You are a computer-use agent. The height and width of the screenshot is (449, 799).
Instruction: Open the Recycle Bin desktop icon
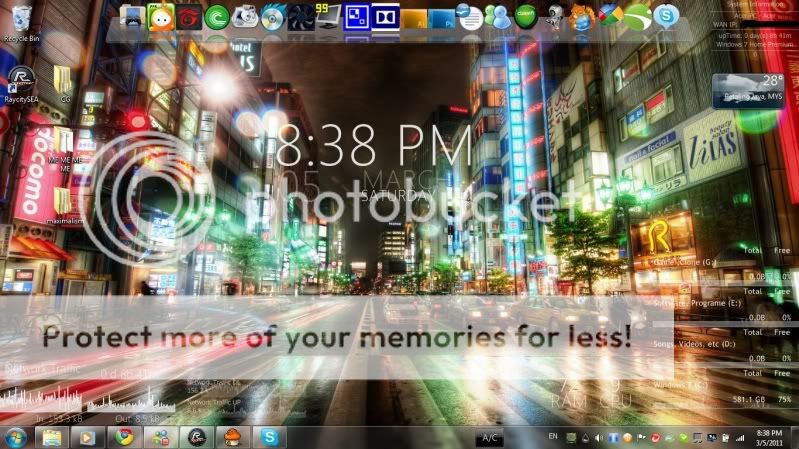21,23
